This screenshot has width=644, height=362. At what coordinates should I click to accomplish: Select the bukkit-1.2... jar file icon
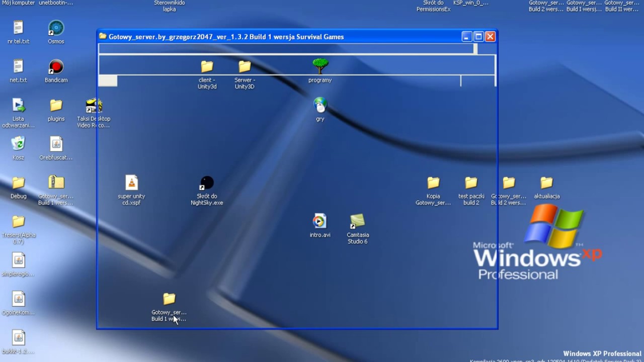[18, 338]
